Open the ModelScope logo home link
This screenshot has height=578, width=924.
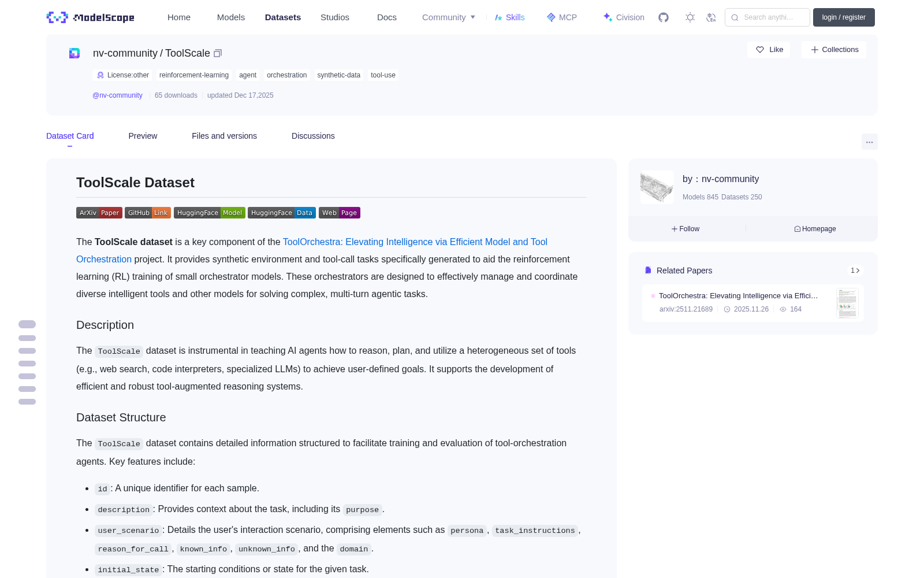tap(90, 17)
